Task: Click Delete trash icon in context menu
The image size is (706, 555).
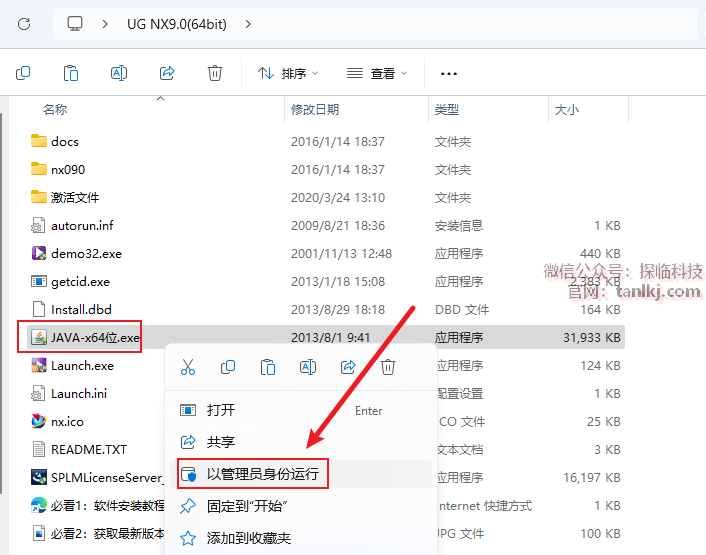Action: (388, 367)
